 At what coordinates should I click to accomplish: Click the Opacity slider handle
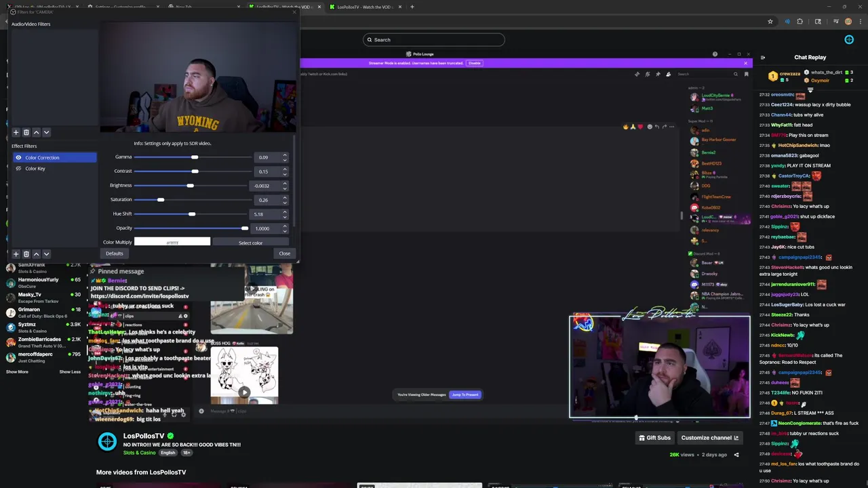[245, 228]
